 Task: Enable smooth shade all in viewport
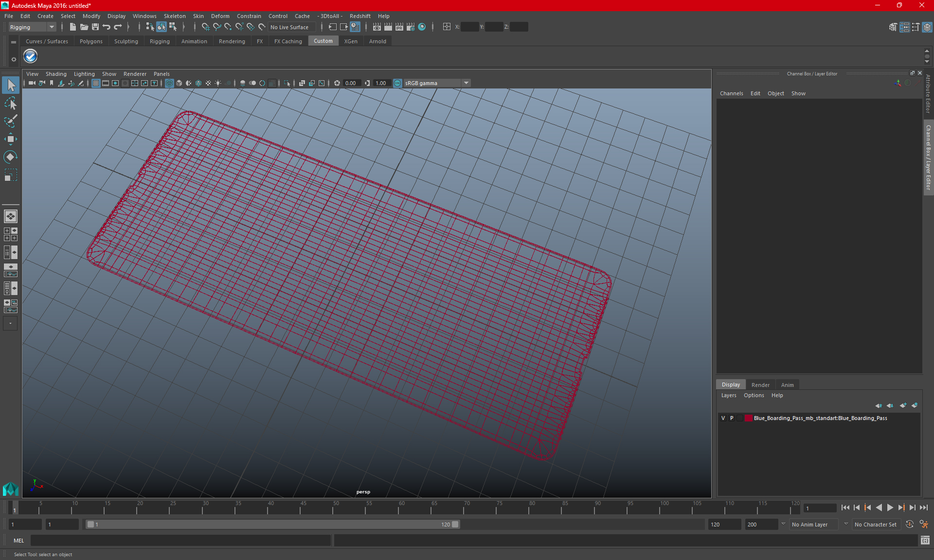pos(179,83)
